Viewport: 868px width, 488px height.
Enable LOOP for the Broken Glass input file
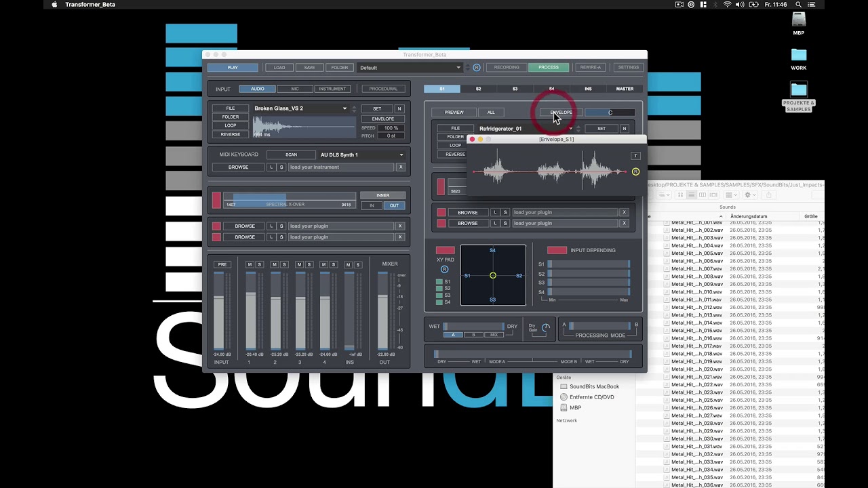coord(231,125)
